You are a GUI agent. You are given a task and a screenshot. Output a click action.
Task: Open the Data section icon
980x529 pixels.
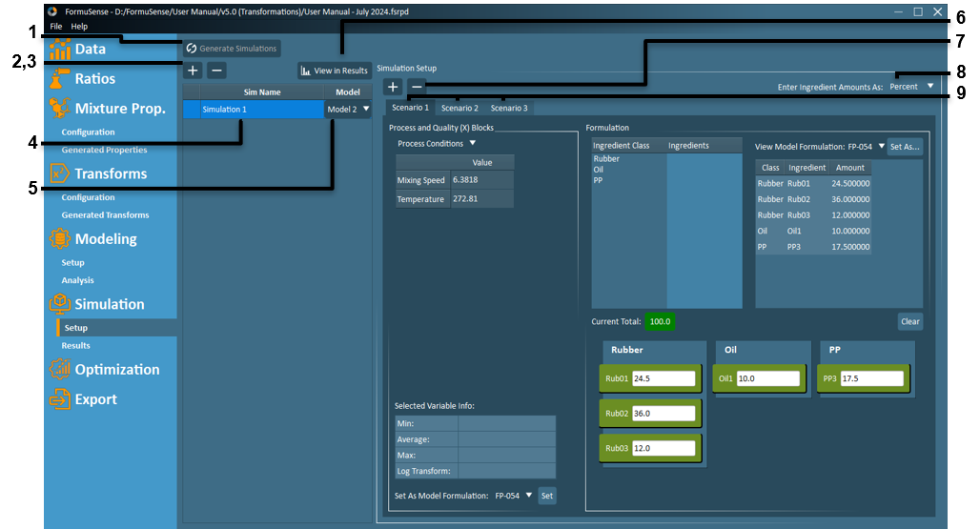pyautogui.click(x=60, y=49)
